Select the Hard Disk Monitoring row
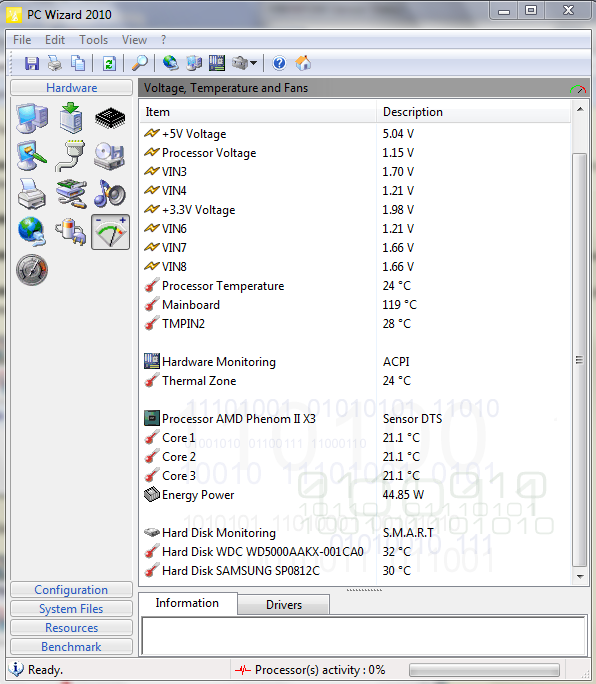The height and width of the screenshot is (684, 596). [355, 533]
